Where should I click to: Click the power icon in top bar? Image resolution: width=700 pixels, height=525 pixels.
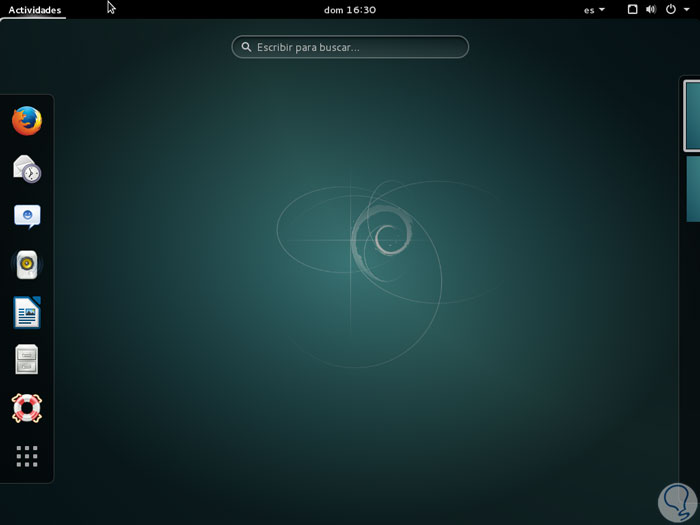pos(671,9)
